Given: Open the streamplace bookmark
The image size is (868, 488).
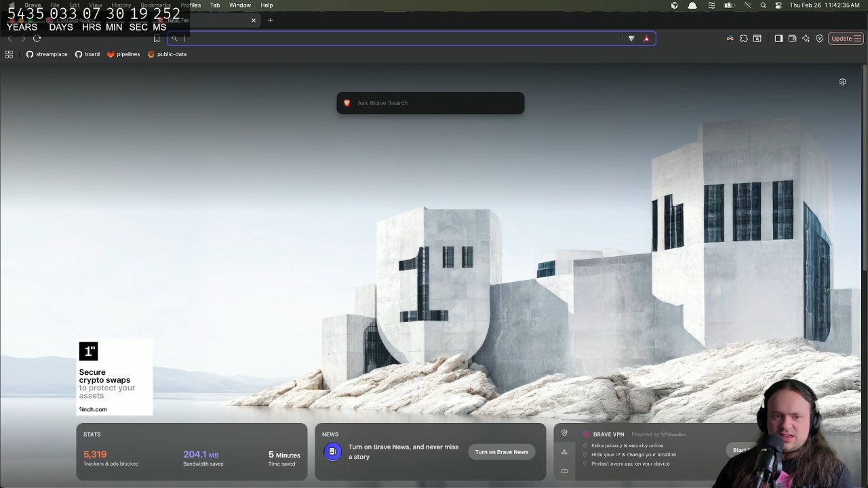Looking at the screenshot, I should click(x=47, y=54).
